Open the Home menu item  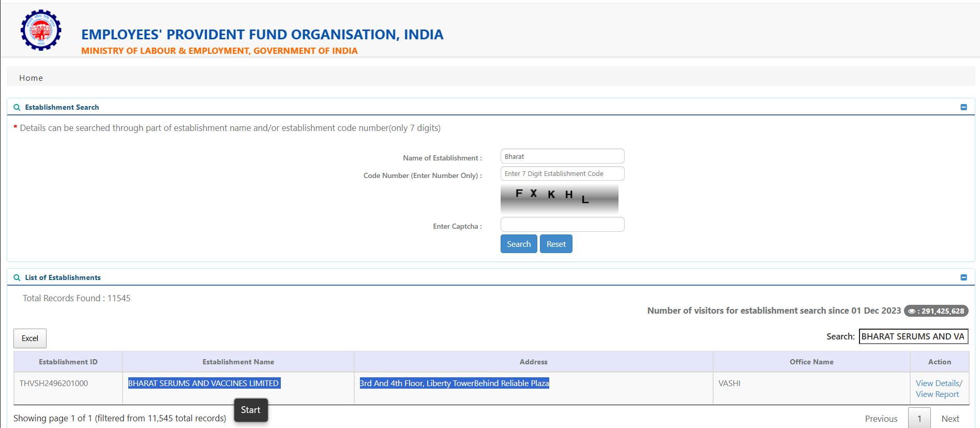click(31, 78)
